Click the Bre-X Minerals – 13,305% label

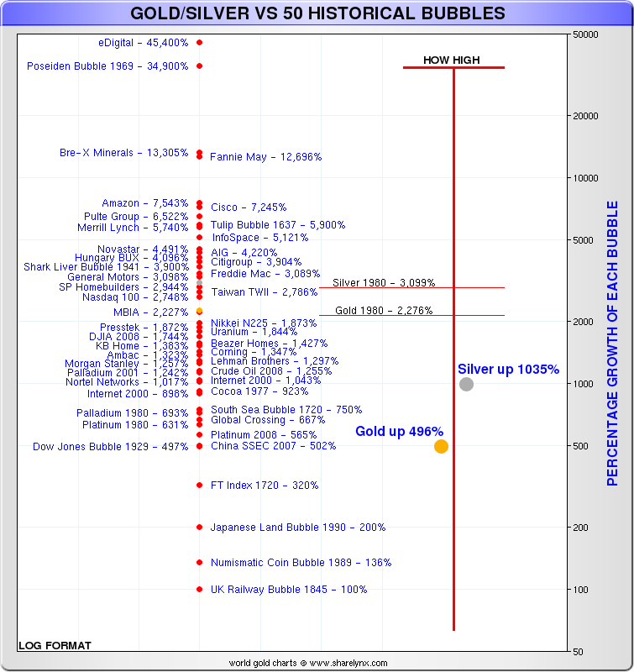coord(123,153)
